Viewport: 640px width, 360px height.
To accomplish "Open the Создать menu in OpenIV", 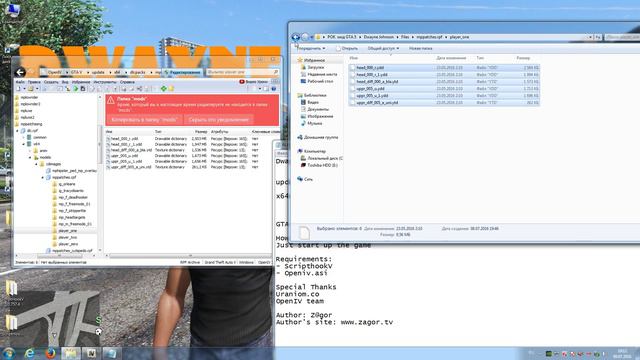I will tap(51, 82).
